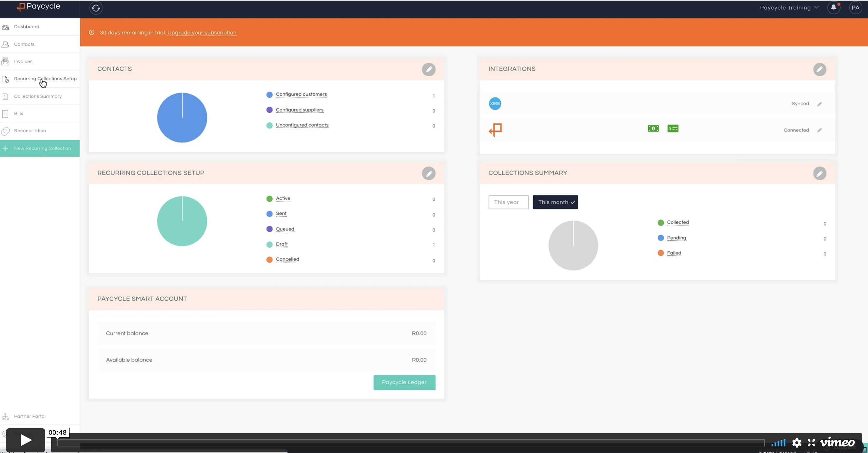Select the This month filter
The image size is (868, 453).
[x=555, y=202]
